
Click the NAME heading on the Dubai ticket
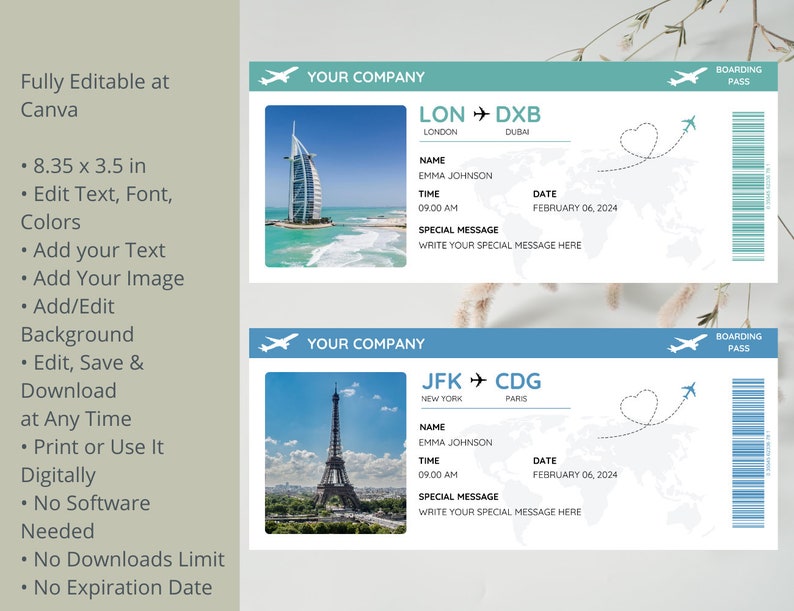tap(432, 160)
